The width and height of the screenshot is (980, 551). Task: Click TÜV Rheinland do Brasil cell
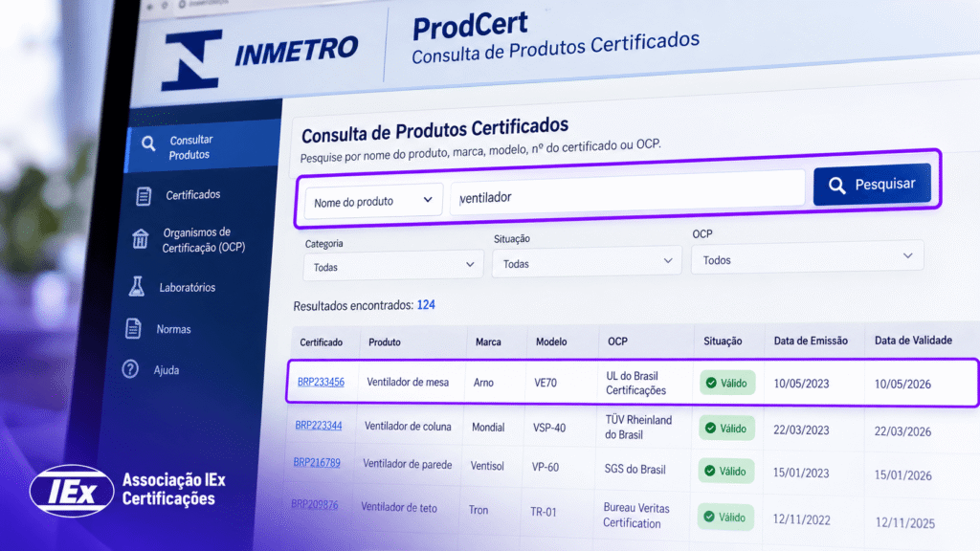(x=638, y=428)
